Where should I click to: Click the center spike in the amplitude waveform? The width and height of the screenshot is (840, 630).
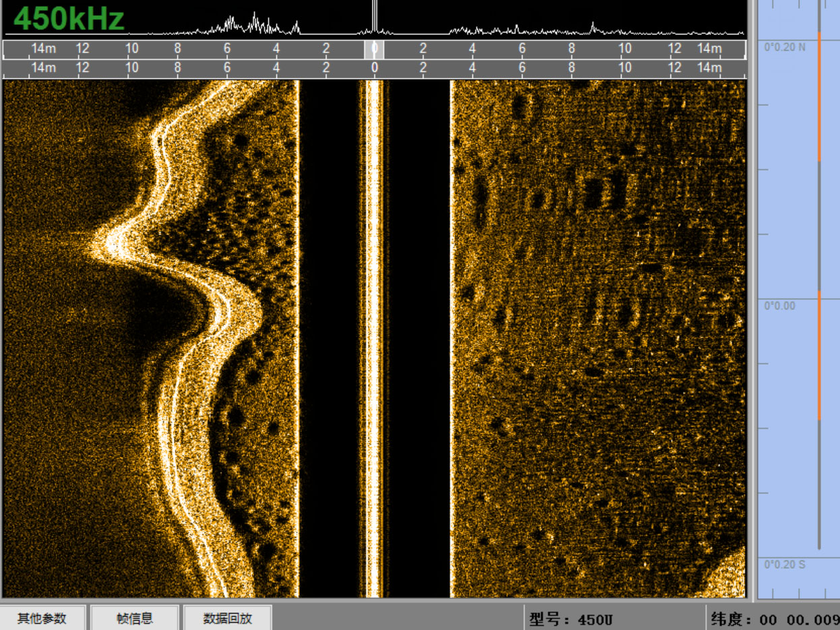[x=375, y=17]
